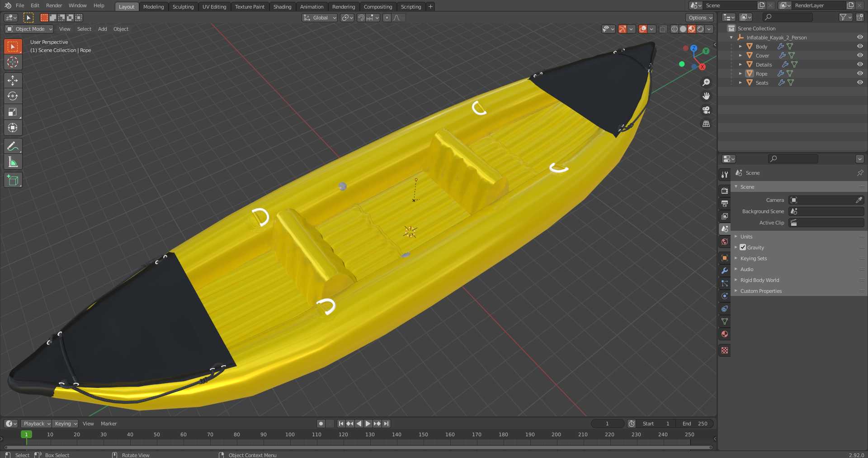This screenshot has width=868, height=458.
Task: Play the animation forward
Action: (x=368, y=424)
